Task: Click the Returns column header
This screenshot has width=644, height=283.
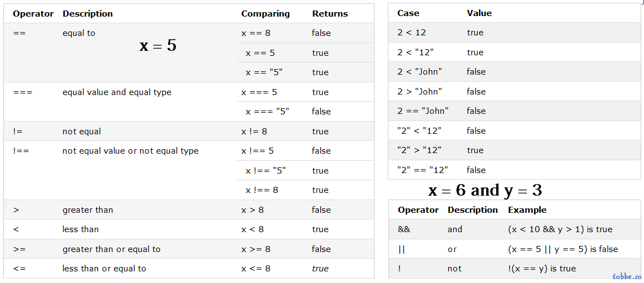Action: tap(330, 13)
